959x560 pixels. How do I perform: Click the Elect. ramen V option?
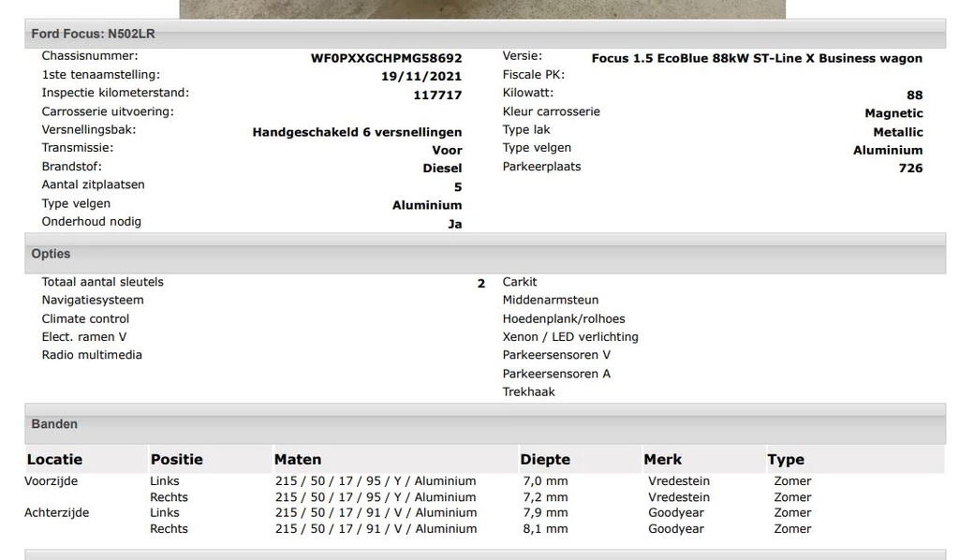[x=83, y=337]
